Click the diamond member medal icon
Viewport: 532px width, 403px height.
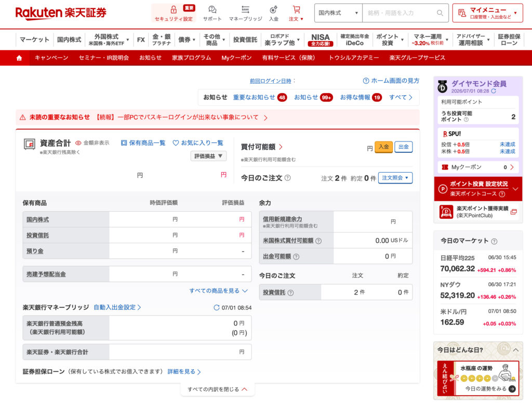point(443,86)
